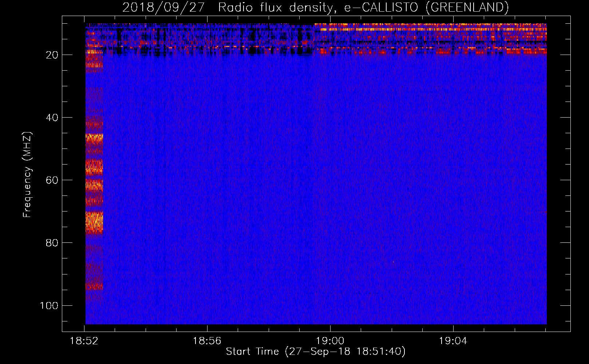The height and width of the screenshot is (364, 589).
Task: Click the '18:52' time axis label
Action: (x=84, y=341)
